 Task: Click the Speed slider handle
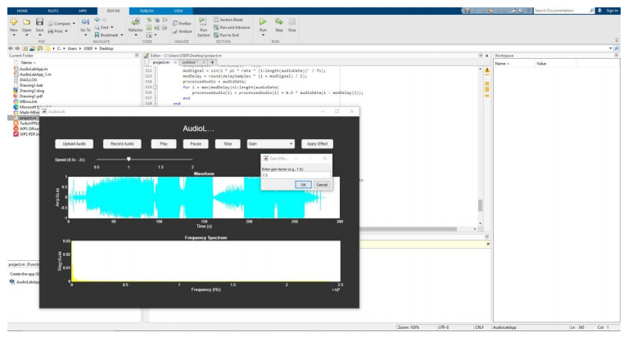pyautogui.click(x=129, y=160)
